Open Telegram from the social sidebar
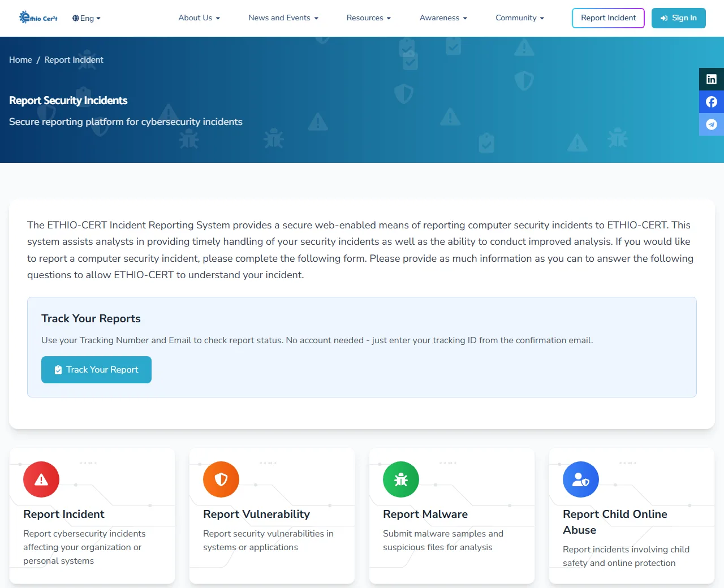724x588 pixels. point(712,124)
